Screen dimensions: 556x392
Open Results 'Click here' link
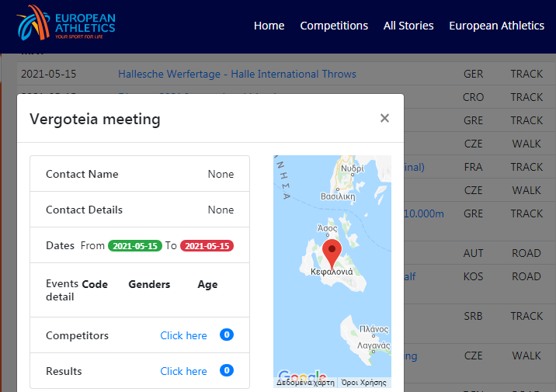(183, 371)
